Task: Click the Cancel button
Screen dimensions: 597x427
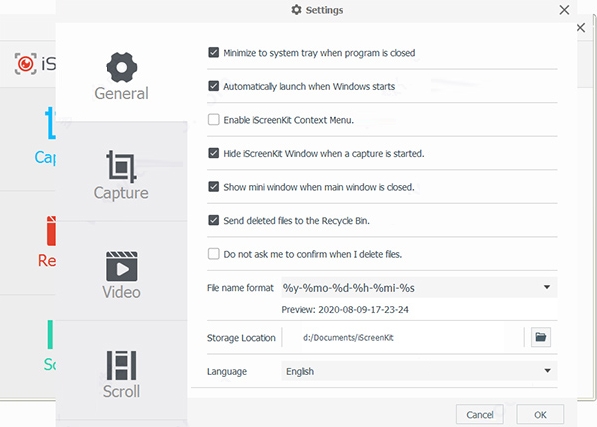Action: [x=480, y=414]
